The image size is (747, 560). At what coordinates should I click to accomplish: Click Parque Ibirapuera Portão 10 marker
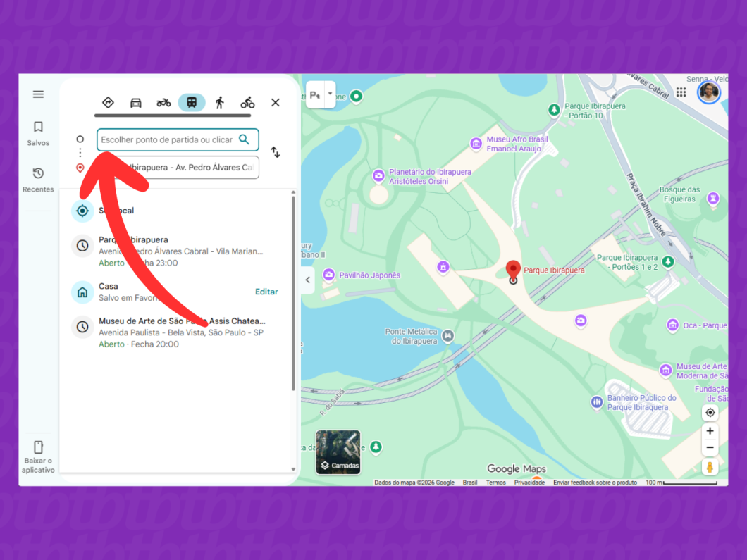tap(554, 111)
